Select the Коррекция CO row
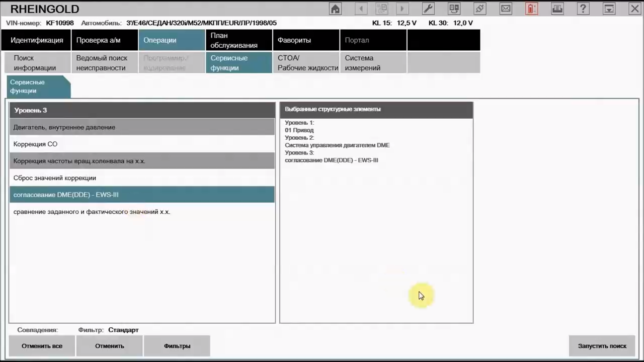 click(x=142, y=144)
